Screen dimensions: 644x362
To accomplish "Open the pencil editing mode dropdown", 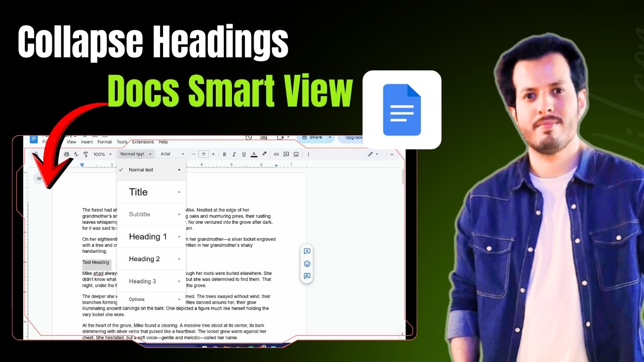I will click(373, 154).
